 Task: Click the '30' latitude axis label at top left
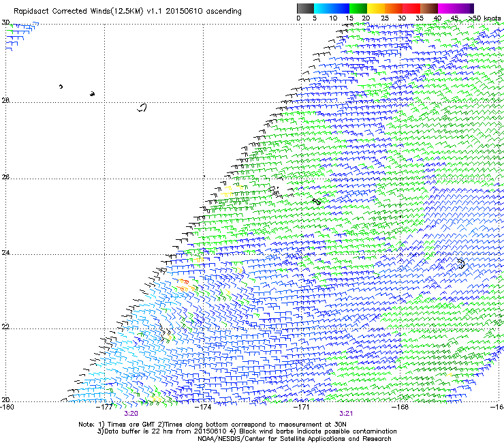pyautogui.click(x=5, y=22)
